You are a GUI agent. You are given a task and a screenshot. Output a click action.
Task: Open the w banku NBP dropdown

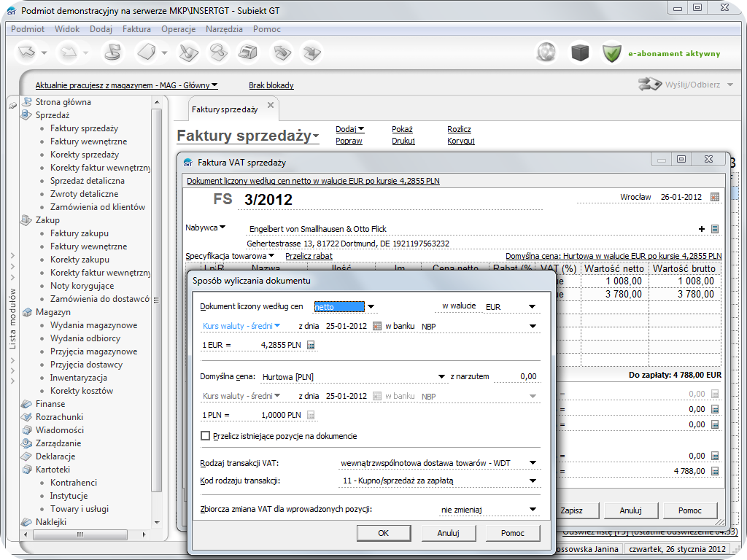point(533,326)
